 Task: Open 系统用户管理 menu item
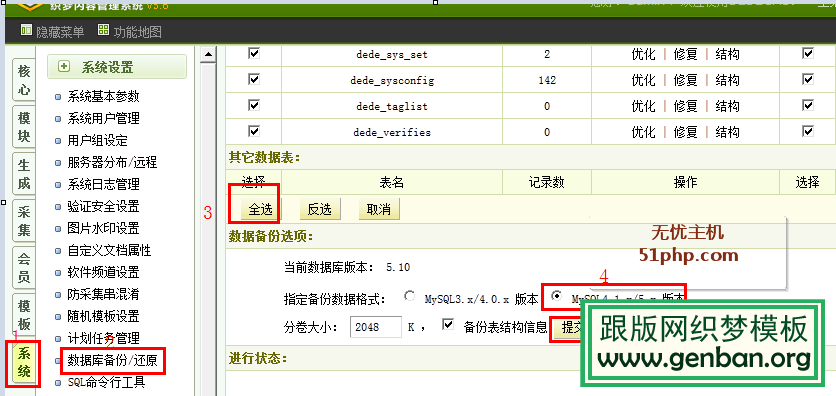103,118
